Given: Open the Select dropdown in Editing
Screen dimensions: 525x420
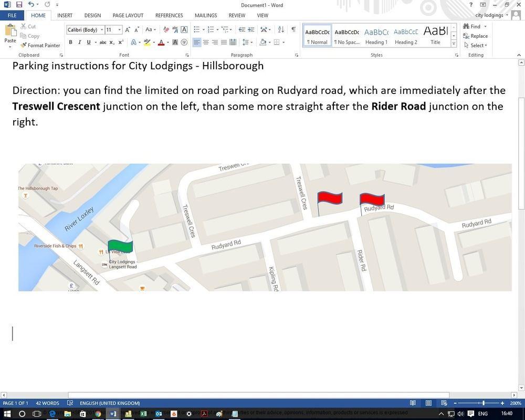Looking at the screenshot, I should point(476,45).
